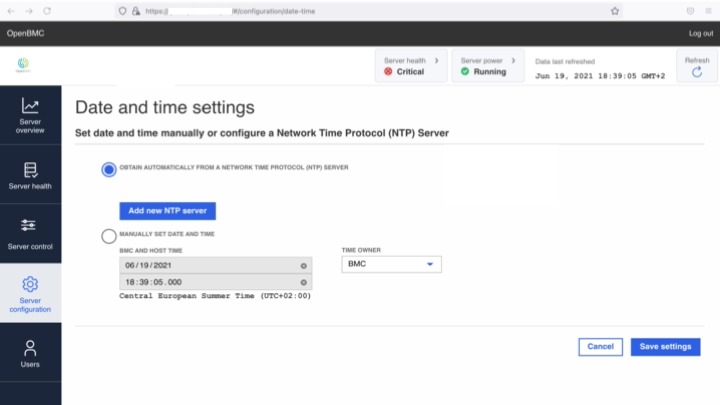The image size is (720, 405).
Task: Open the Users person icon
Action: (30, 348)
